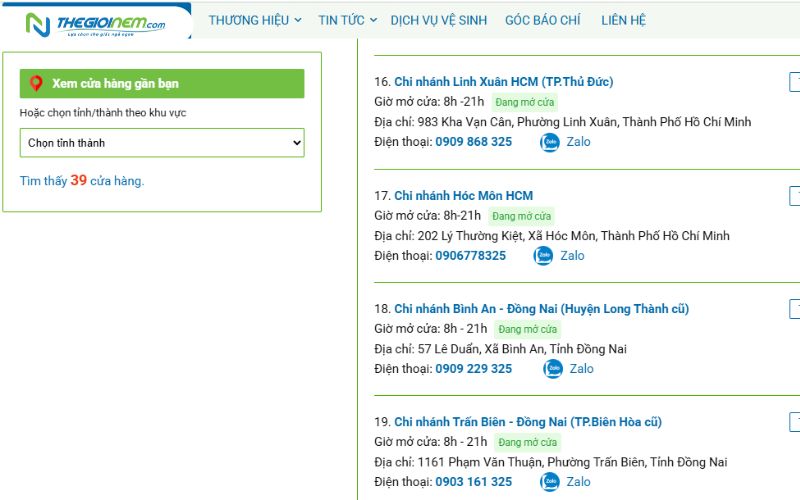Expand the Tin Tức chevron arrow

373,20
